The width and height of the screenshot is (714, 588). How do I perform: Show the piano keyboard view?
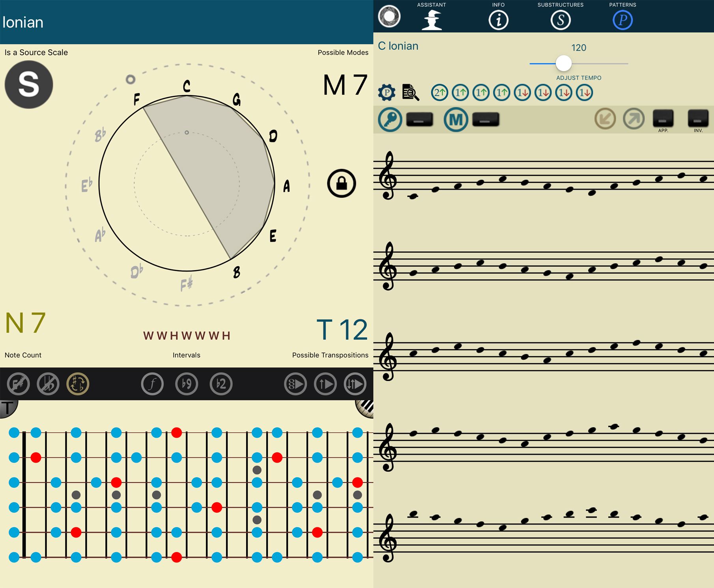(365, 407)
